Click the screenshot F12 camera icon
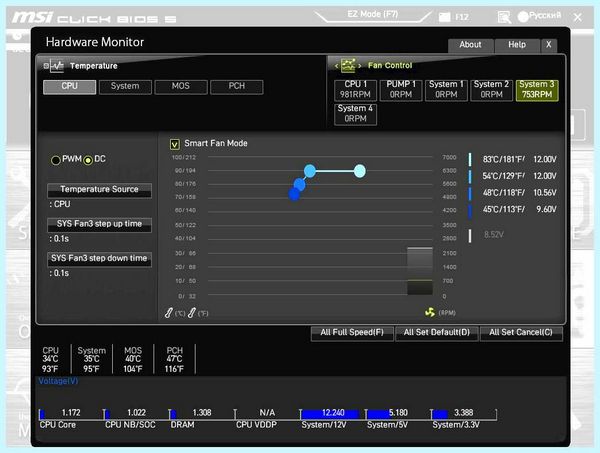Viewport: 600px width, 453px height. (444, 17)
